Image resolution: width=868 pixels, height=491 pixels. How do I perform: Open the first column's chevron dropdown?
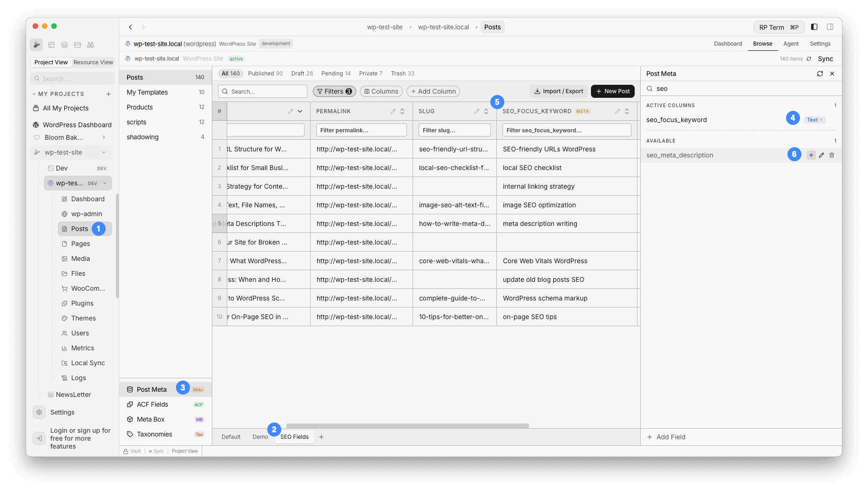click(x=300, y=111)
